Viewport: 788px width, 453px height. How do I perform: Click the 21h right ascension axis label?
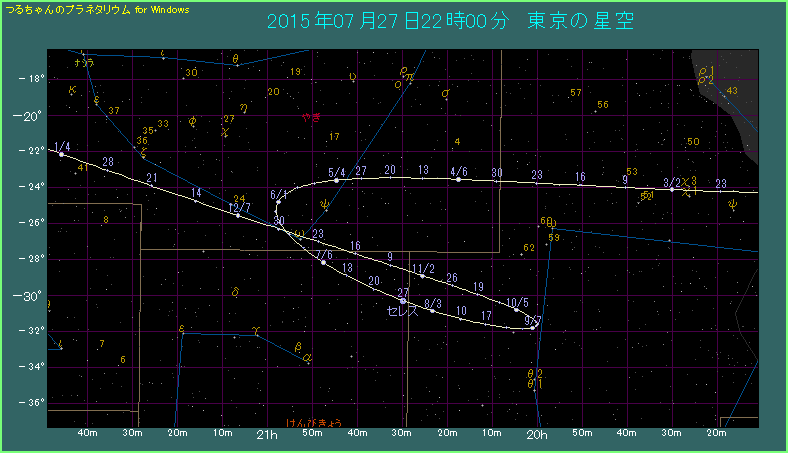tap(266, 435)
